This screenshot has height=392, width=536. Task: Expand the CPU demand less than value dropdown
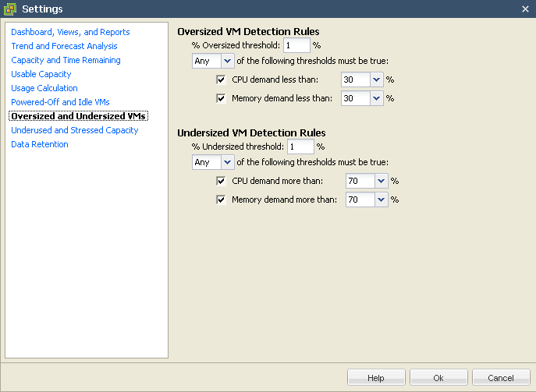[x=376, y=79]
